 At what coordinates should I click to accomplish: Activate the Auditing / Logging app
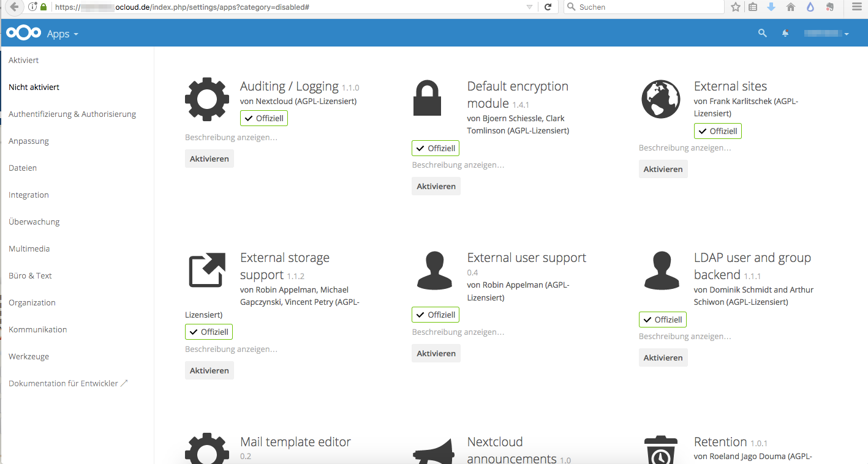pyautogui.click(x=209, y=159)
